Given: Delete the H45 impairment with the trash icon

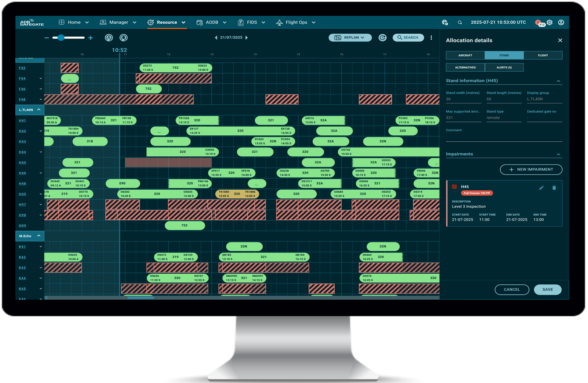Looking at the screenshot, I should pos(554,187).
